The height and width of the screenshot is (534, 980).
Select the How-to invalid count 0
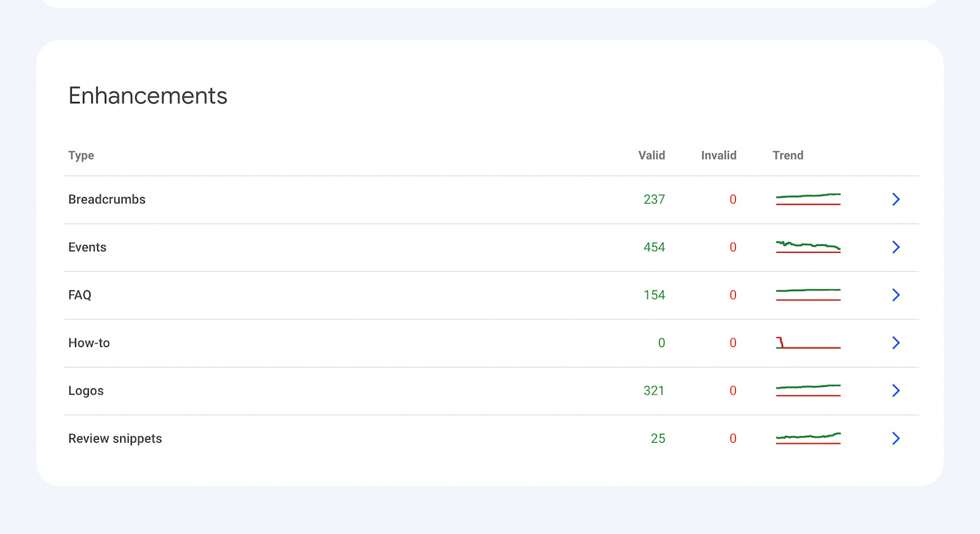733,343
